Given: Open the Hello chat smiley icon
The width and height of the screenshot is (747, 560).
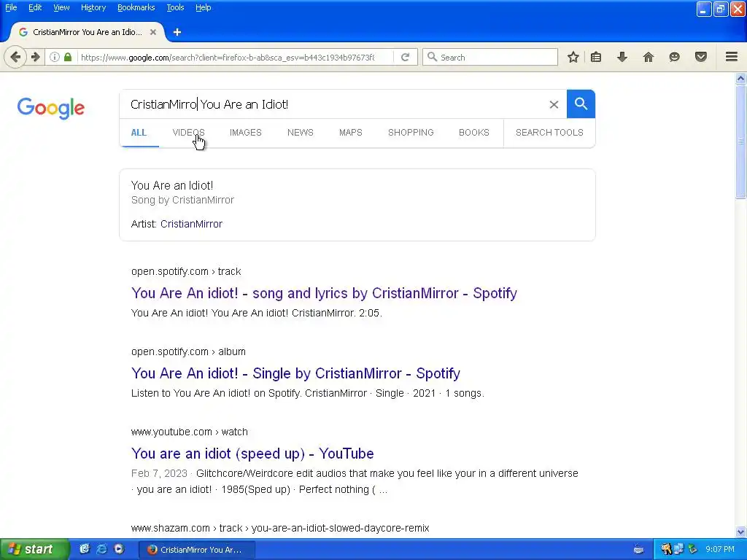Looking at the screenshot, I should (674, 57).
